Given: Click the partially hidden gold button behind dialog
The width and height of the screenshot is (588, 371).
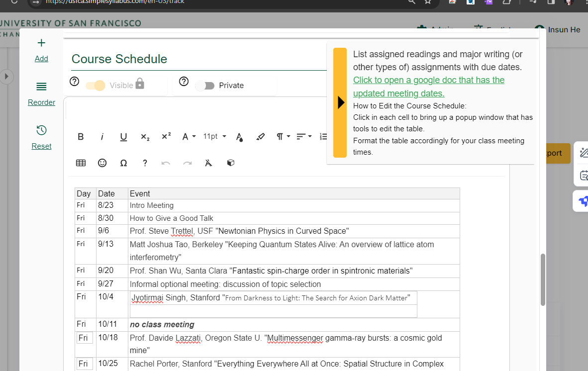Looking at the screenshot, I should [x=558, y=153].
